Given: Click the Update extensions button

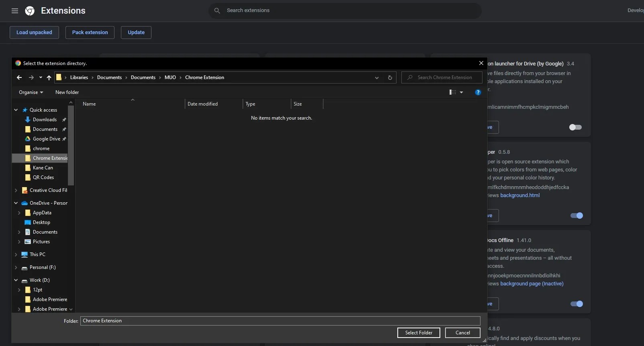Looking at the screenshot, I should pos(136,33).
